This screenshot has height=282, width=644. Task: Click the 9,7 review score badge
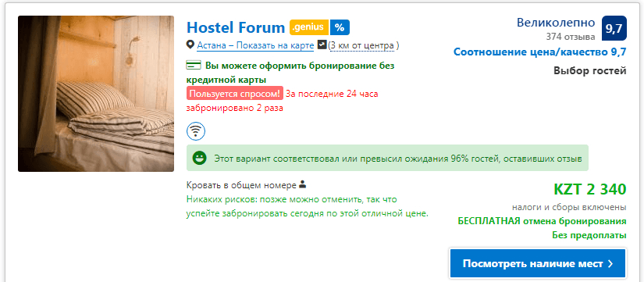pos(614,28)
